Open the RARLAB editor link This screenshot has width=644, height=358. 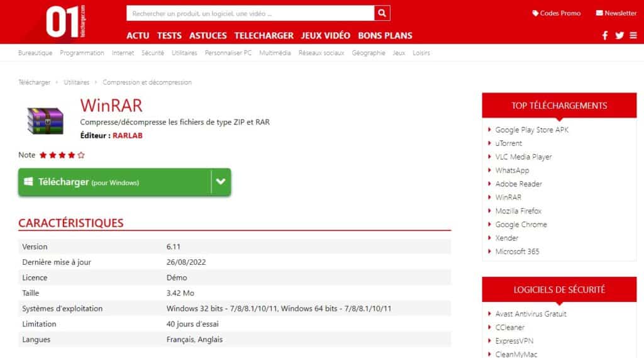[128, 135]
